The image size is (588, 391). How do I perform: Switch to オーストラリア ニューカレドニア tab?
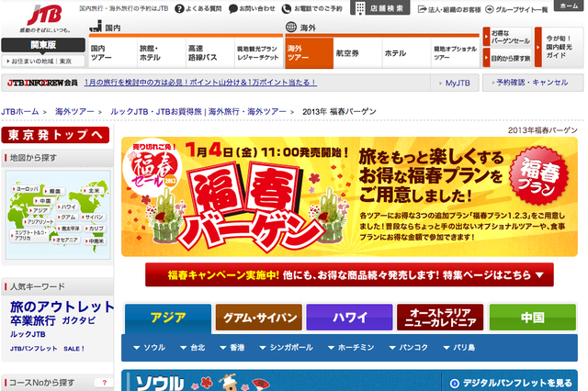[x=440, y=318]
